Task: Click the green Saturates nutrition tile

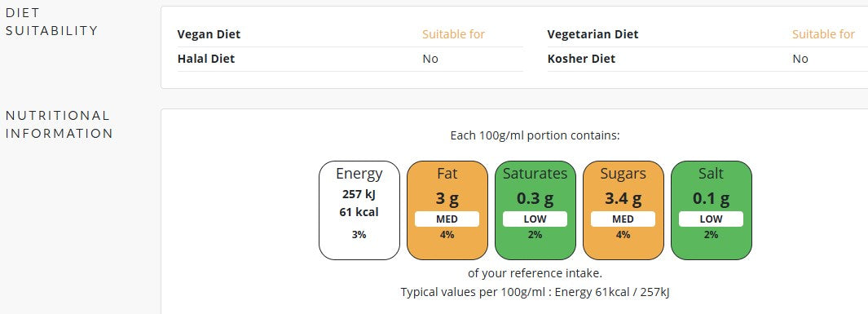Action: pyautogui.click(x=535, y=210)
